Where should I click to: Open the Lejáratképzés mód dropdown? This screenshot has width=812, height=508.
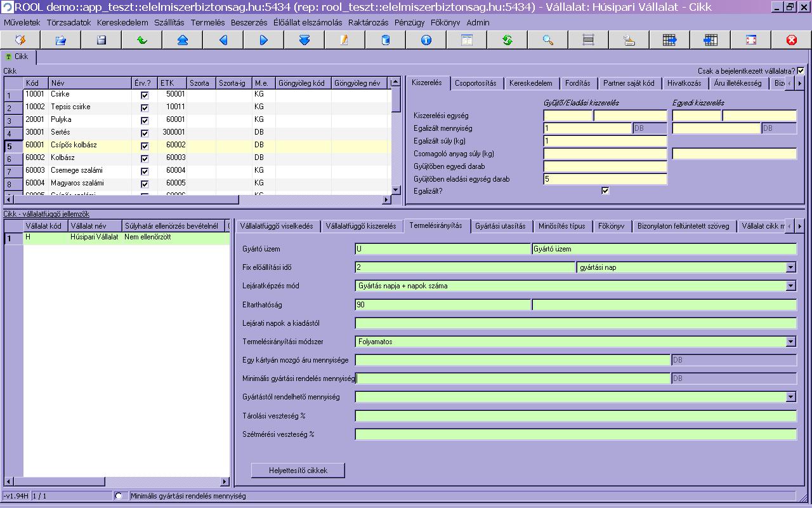click(x=791, y=286)
